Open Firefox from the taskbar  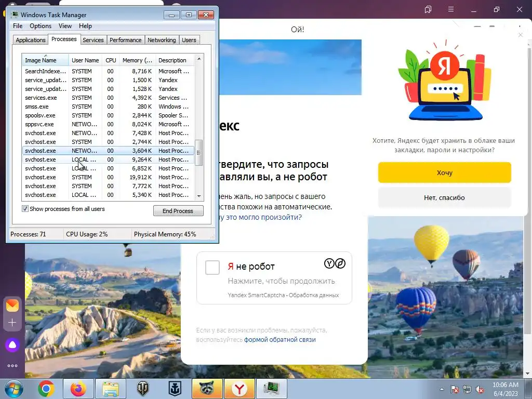[78, 389]
